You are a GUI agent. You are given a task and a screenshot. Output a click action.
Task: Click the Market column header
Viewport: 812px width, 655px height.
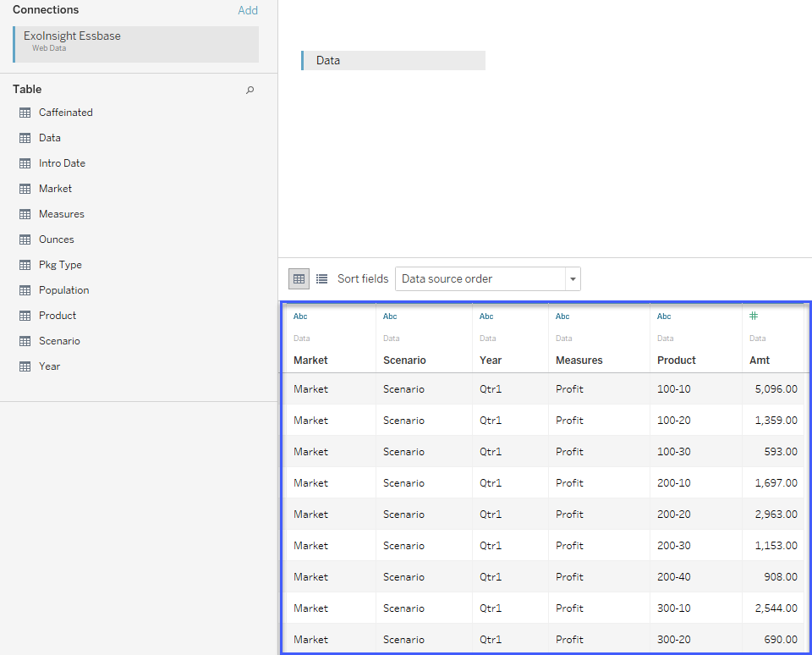[310, 361]
